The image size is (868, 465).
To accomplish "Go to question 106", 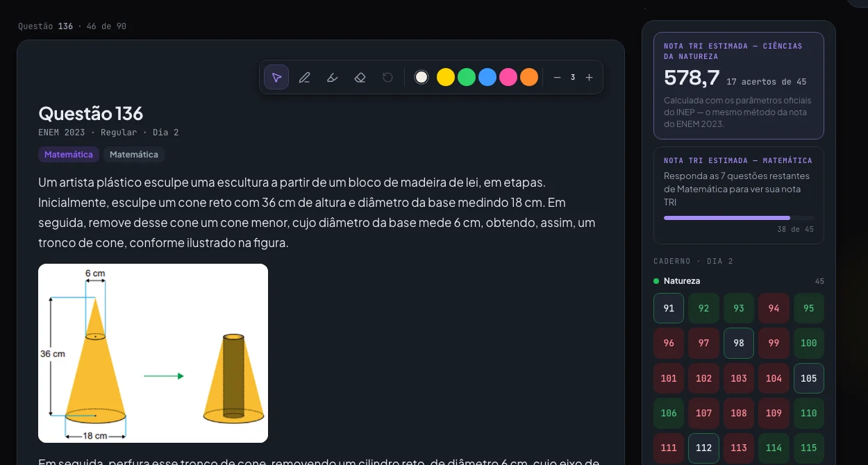I will tap(669, 413).
